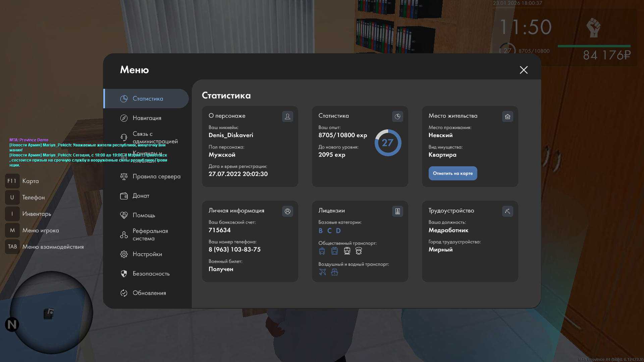Viewport: 644px width, 362px height.
Task: Click the airplane license icon
Action: [x=322, y=272]
